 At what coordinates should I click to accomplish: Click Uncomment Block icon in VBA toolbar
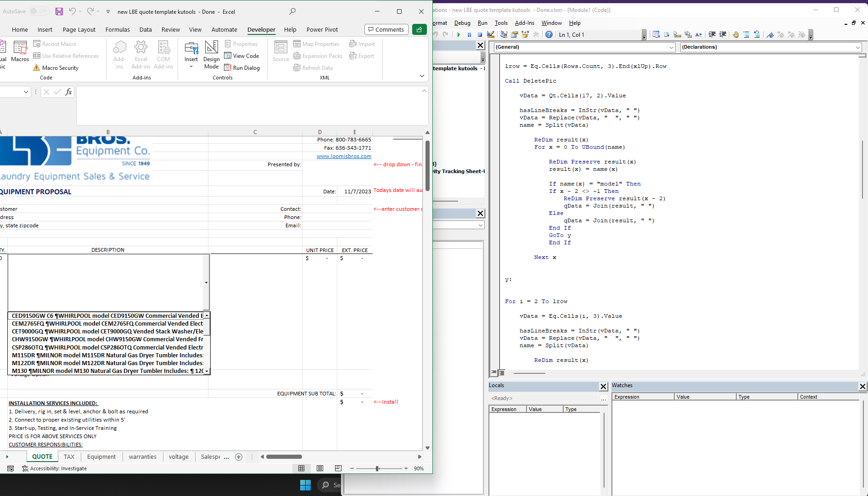[x=757, y=34]
